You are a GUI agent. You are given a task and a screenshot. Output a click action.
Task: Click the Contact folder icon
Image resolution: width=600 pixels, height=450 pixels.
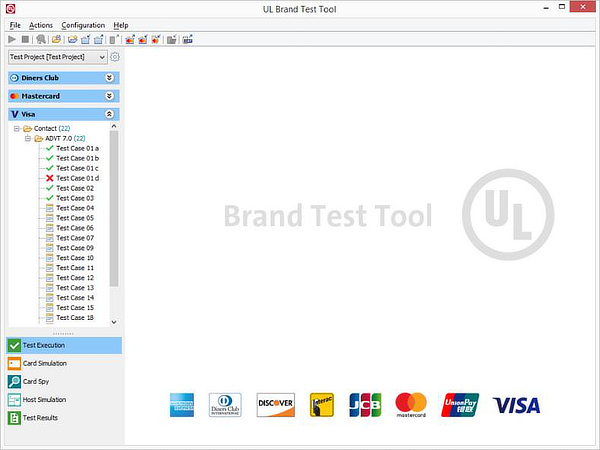coord(28,129)
